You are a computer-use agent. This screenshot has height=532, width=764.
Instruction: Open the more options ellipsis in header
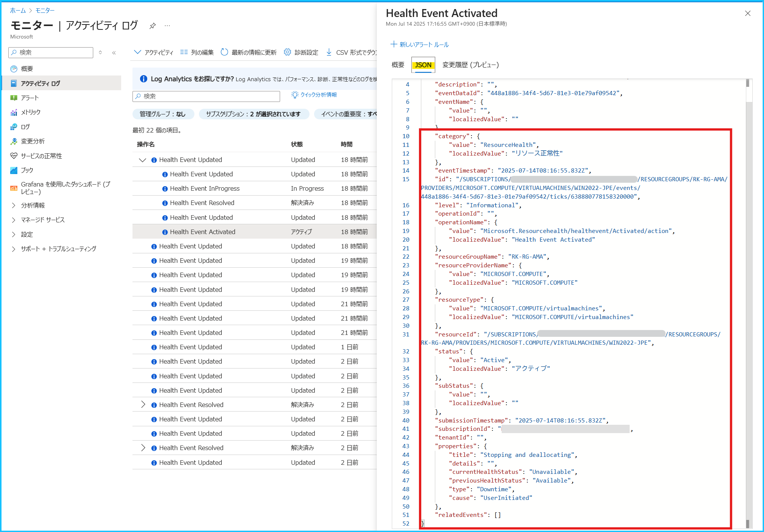point(167,26)
